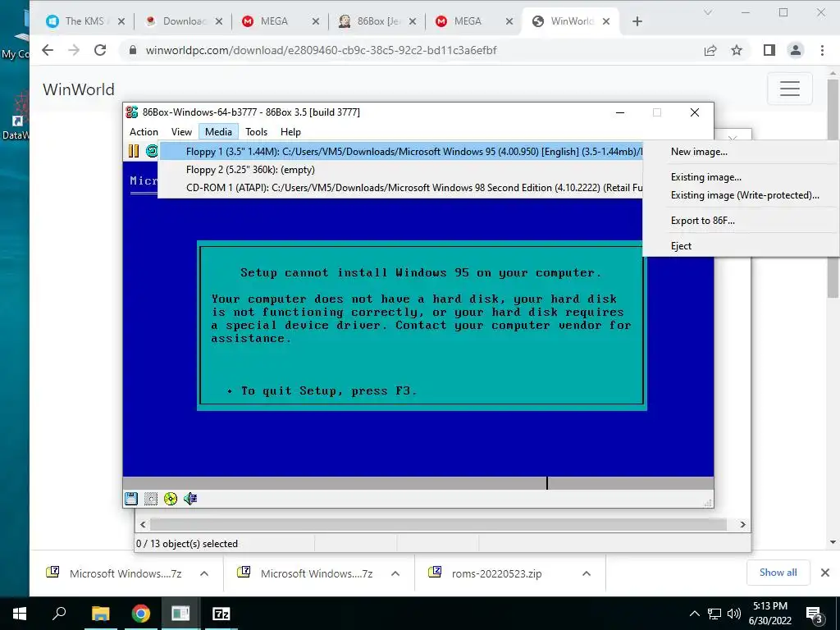This screenshot has width=840, height=630.
Task: Open WinWorld hamburger navigation menu
Action: pos(790,89)
